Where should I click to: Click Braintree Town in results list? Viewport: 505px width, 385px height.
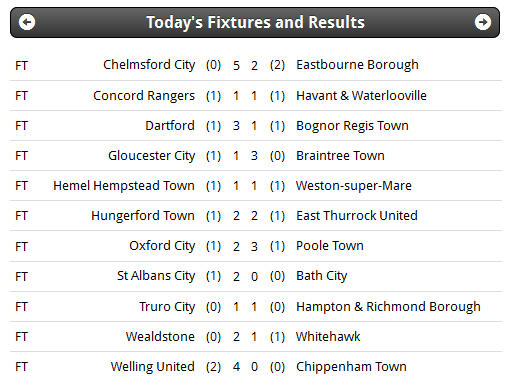340,156
